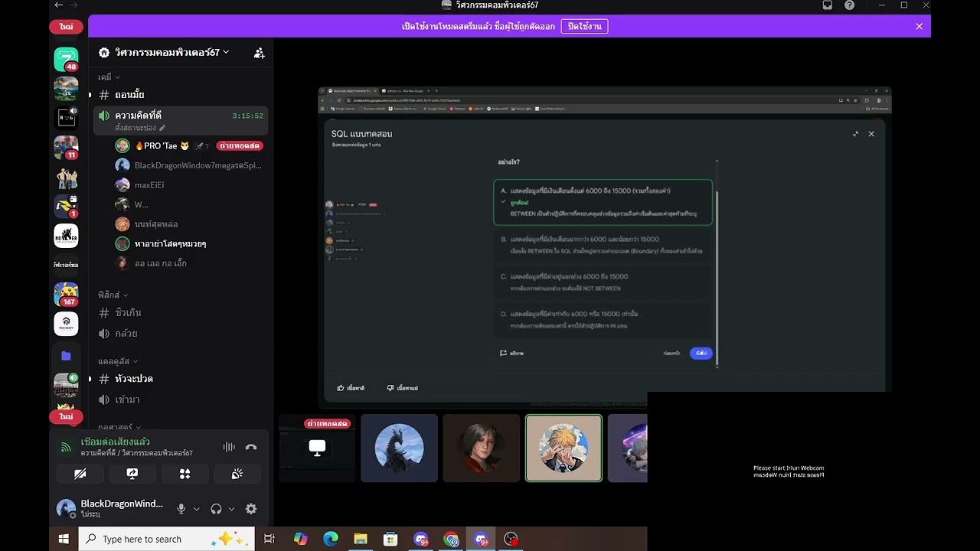Select the server icon with 48 badge
The width and height of the screenshot is (980, 551).
66,59
